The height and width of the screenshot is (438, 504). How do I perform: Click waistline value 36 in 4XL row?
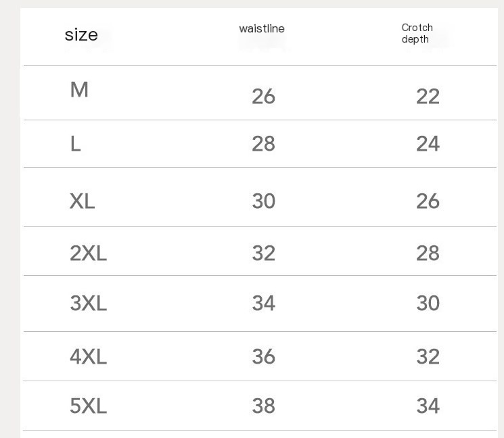(263, 356)
